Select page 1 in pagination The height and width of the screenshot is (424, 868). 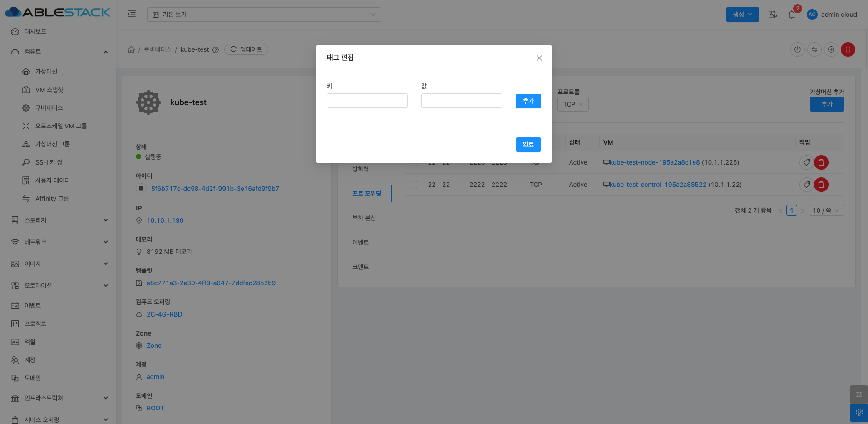[x=792, y=210]
